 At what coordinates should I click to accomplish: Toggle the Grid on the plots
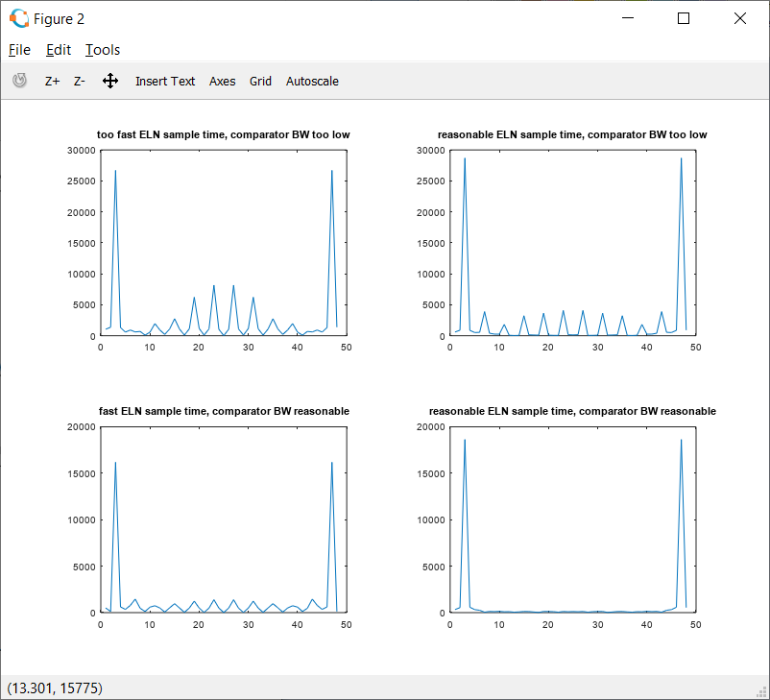260,82
